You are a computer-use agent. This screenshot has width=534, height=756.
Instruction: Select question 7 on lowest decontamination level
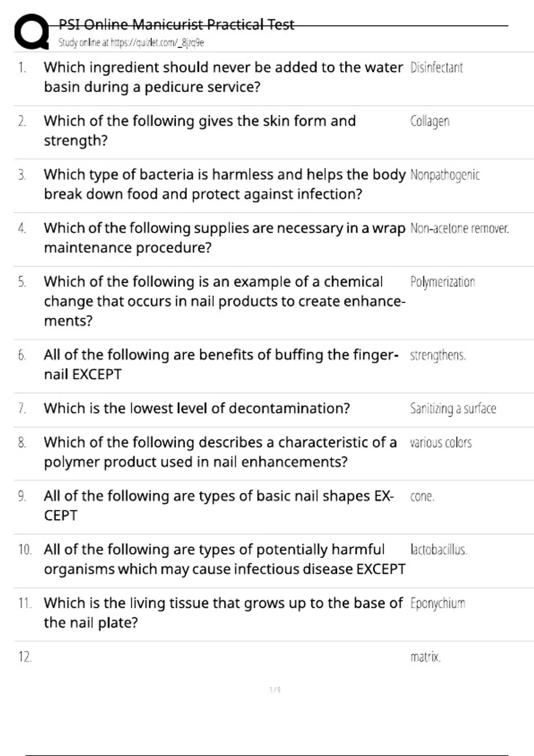(197, 408)
